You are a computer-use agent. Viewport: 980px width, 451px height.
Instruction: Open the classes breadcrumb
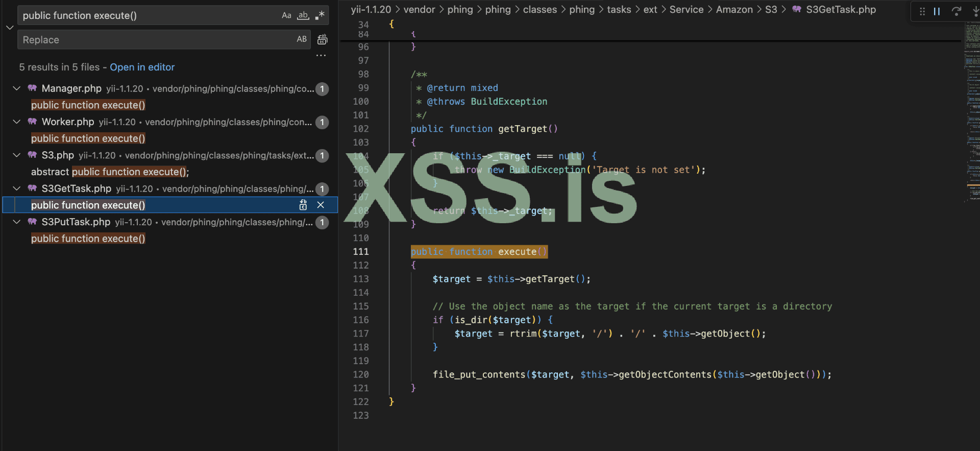click(x=540, y=9)
